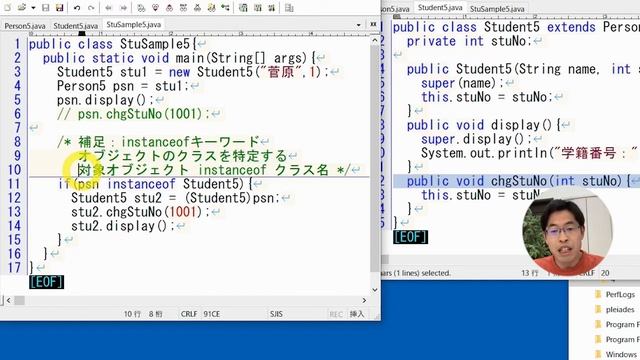Click 'super(name);' in right editor window
The height and width of the screenshot is (360, 640).
pos(462,83)
